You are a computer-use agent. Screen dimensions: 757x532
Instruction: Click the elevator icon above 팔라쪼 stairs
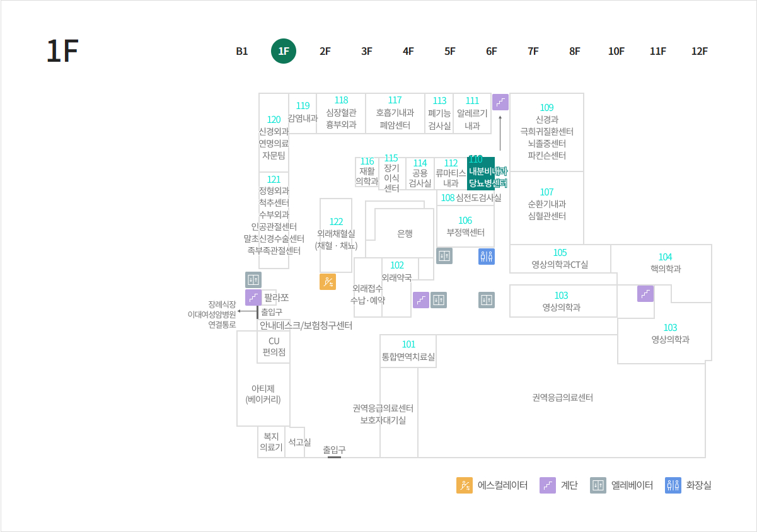tap(253, 280)
